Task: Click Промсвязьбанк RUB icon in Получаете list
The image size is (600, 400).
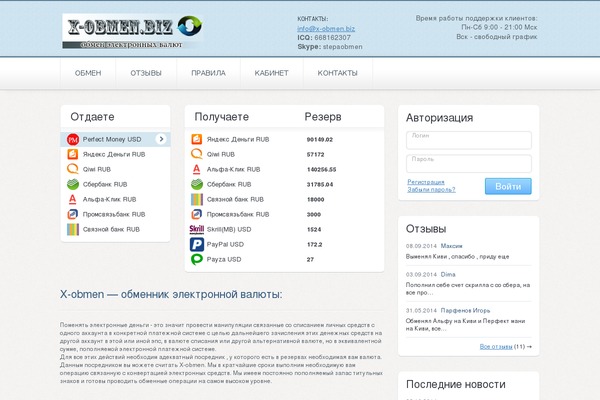Action: pyautogui.click(x=197, y=214)
